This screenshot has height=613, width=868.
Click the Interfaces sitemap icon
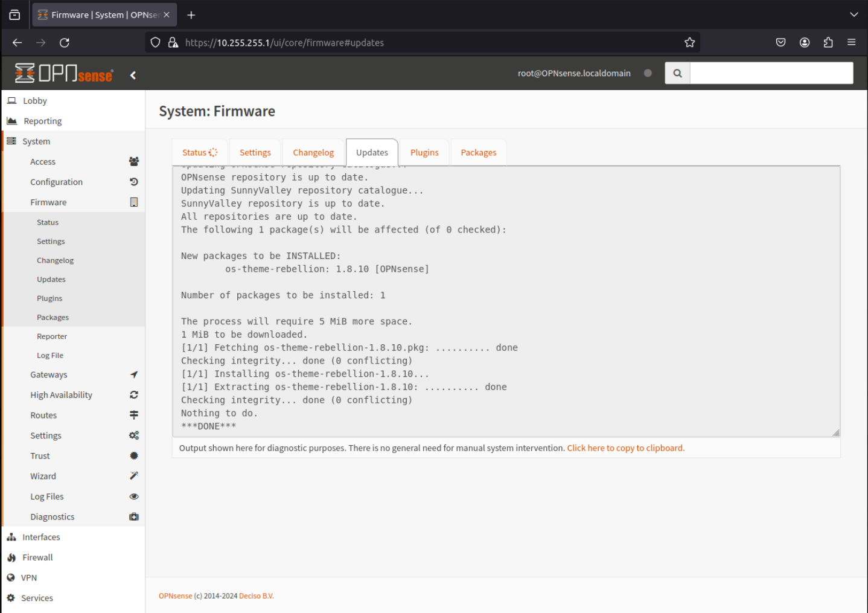(11, 537)
